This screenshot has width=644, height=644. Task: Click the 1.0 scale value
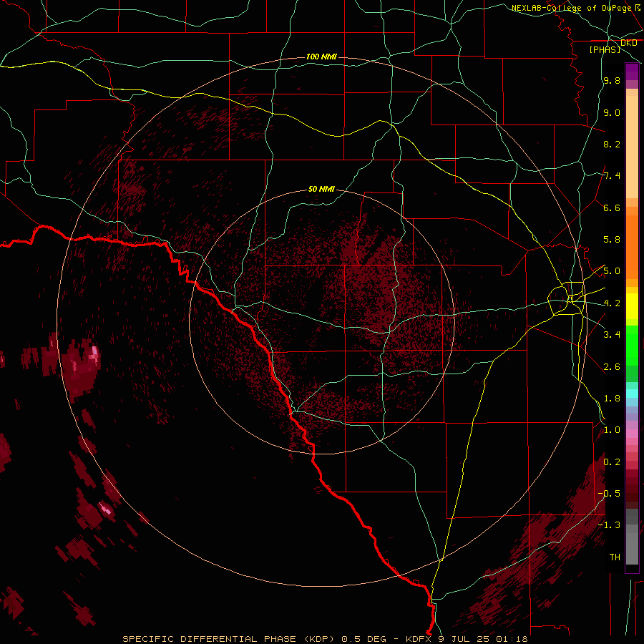(612, 430)
